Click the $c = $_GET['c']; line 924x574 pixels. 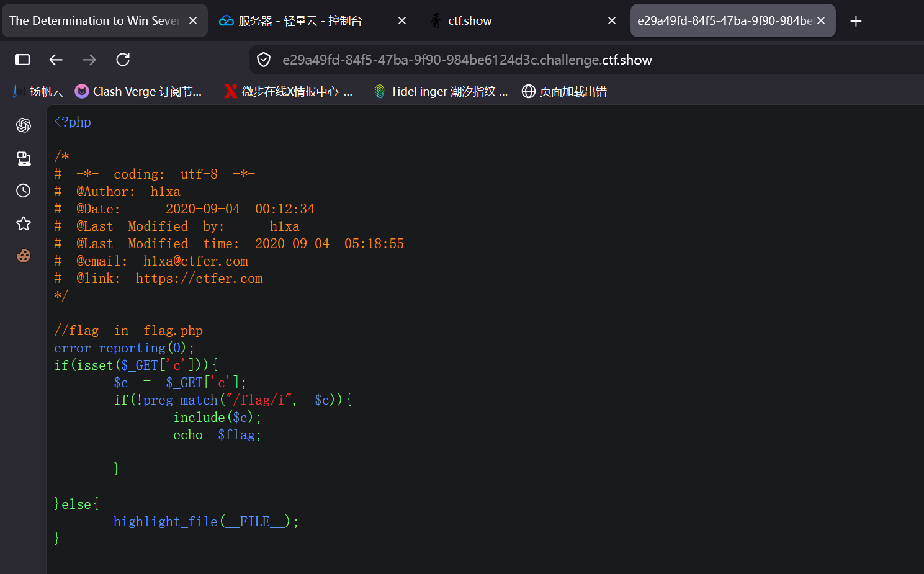coord(180,383)
